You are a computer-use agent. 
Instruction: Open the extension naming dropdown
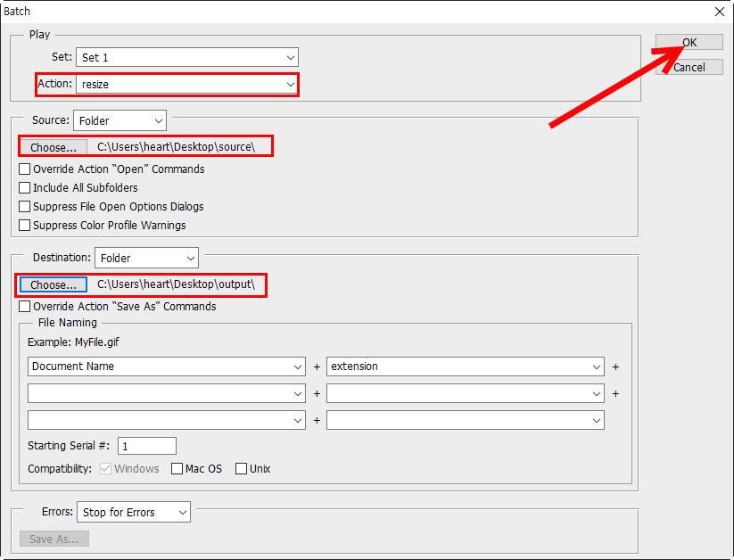pyautogui.click(x=466, y=366)
